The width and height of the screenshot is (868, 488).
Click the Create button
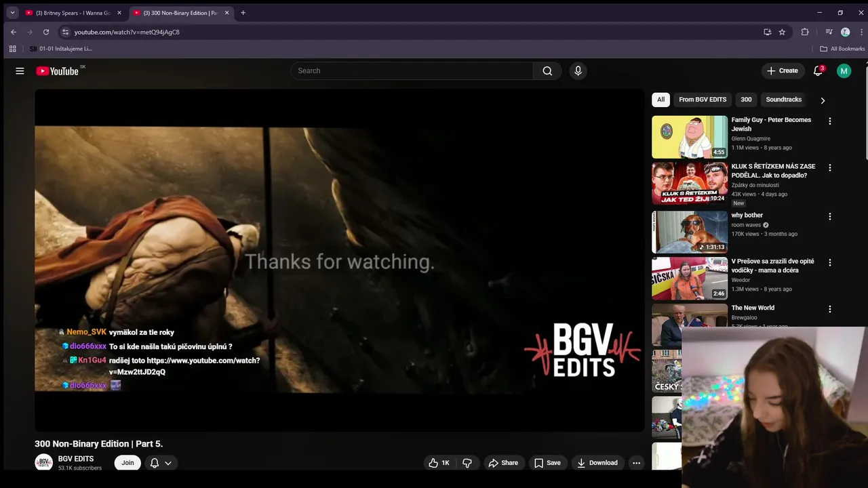click(782, 71)
